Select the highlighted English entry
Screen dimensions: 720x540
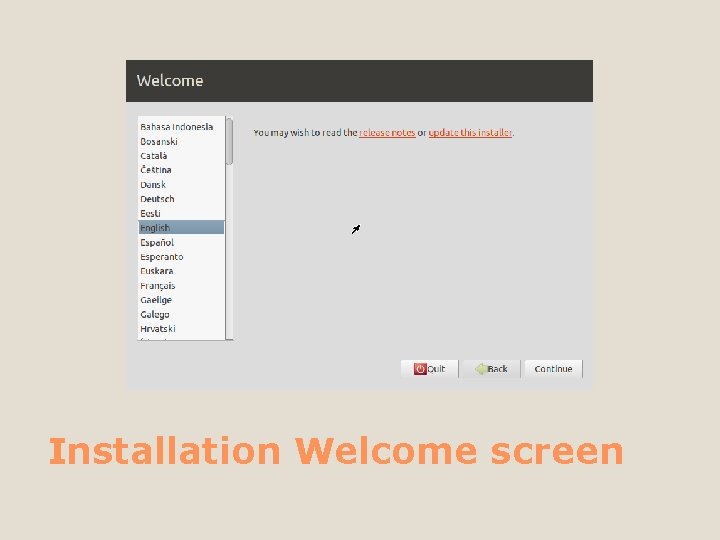[181, 228]
